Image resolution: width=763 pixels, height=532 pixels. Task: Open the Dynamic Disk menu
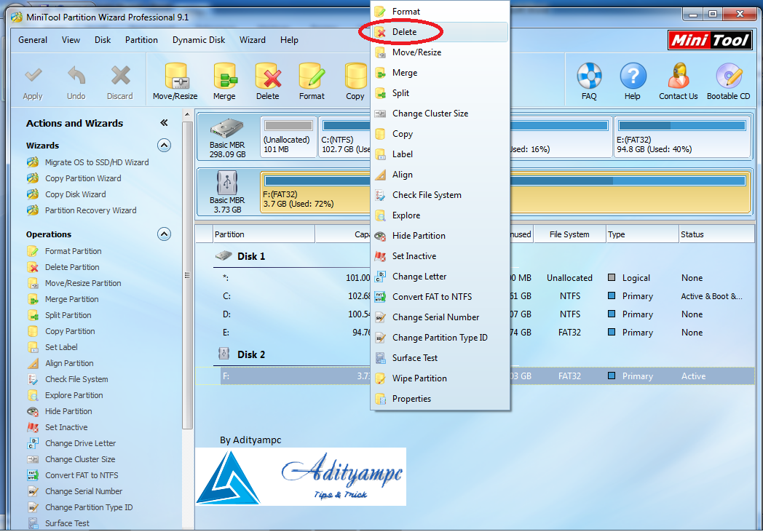click(199, 40)
